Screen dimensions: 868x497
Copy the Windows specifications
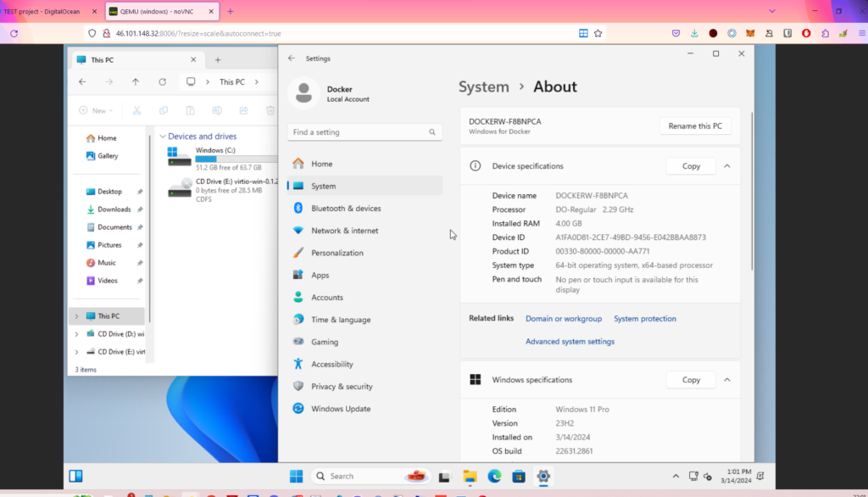(x=691, y=380)
